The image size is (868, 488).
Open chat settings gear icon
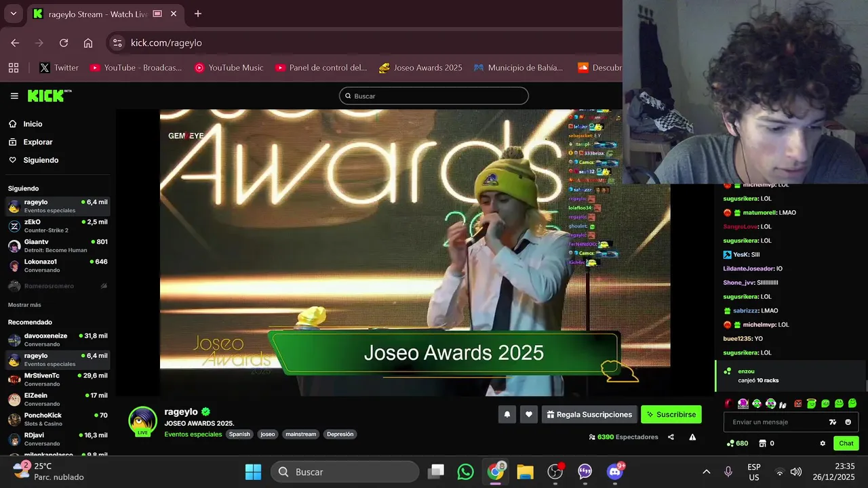pos(823,443)
